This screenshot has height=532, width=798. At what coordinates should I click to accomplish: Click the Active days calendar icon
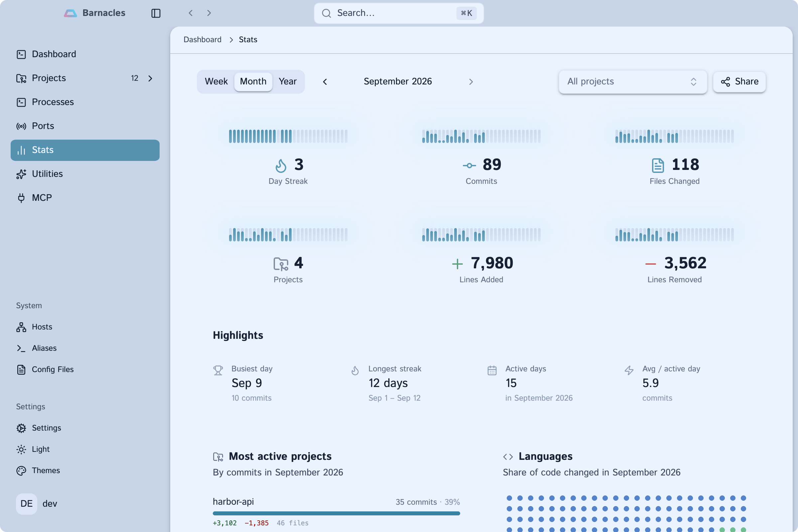pyautogui.click(x=492, y=370)
